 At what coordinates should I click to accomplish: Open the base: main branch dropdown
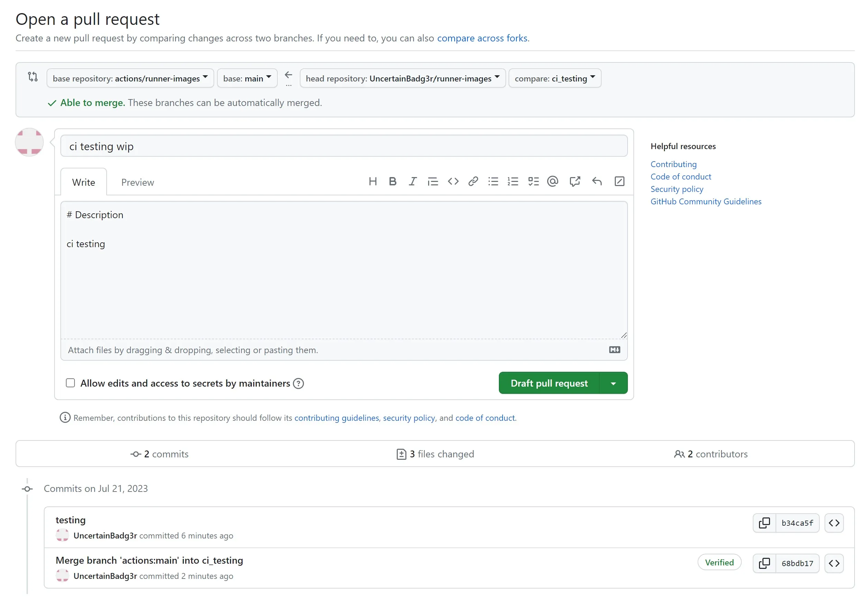tap(247, 78)
